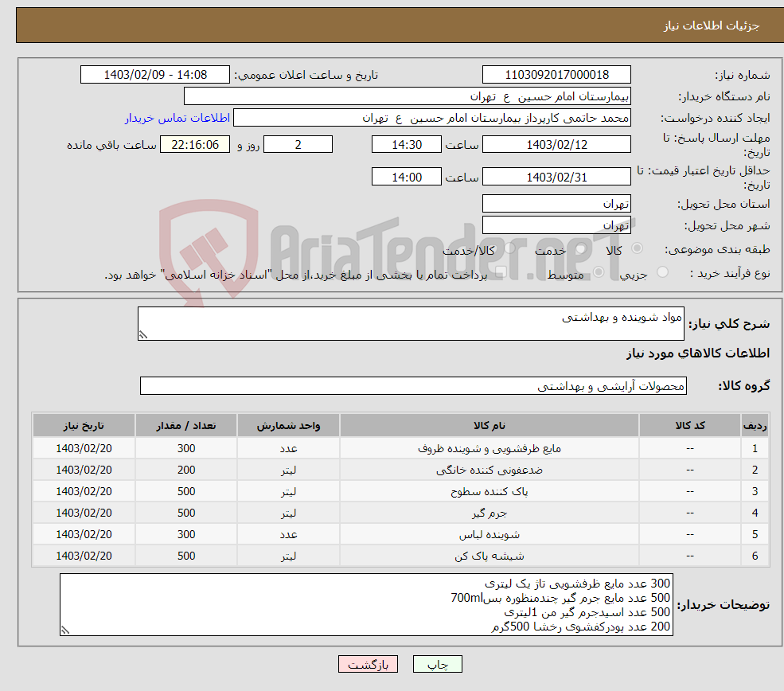The image size is (784, 691).
Task: Select the متوسط purchase type radio
Action: pos(599,272)
